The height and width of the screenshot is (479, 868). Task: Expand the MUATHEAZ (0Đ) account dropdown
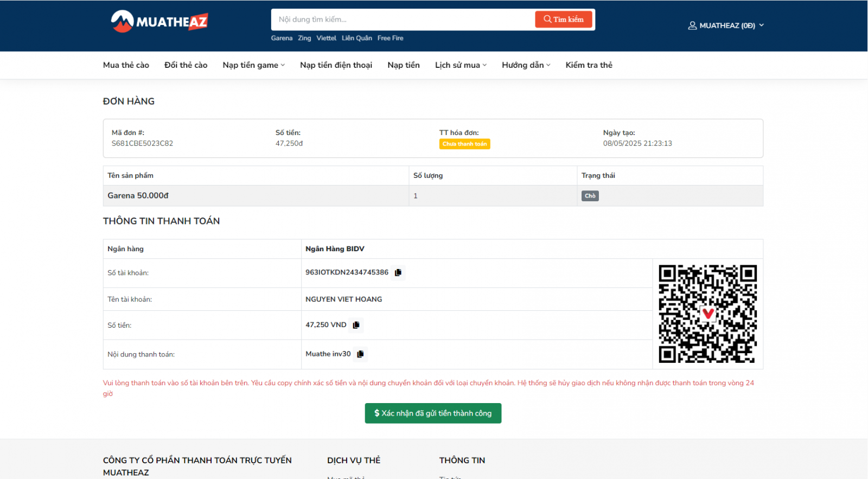[726, 25]
